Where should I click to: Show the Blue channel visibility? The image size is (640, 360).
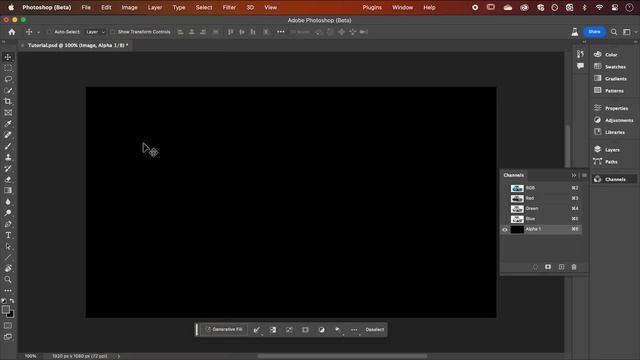pyautogui.click(x=505, y=219)
